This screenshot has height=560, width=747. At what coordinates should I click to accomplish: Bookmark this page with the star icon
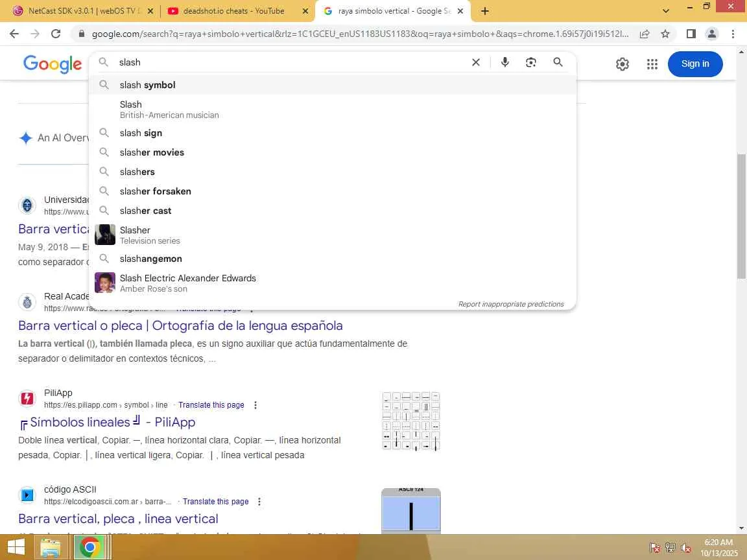(x=665, y=34)
